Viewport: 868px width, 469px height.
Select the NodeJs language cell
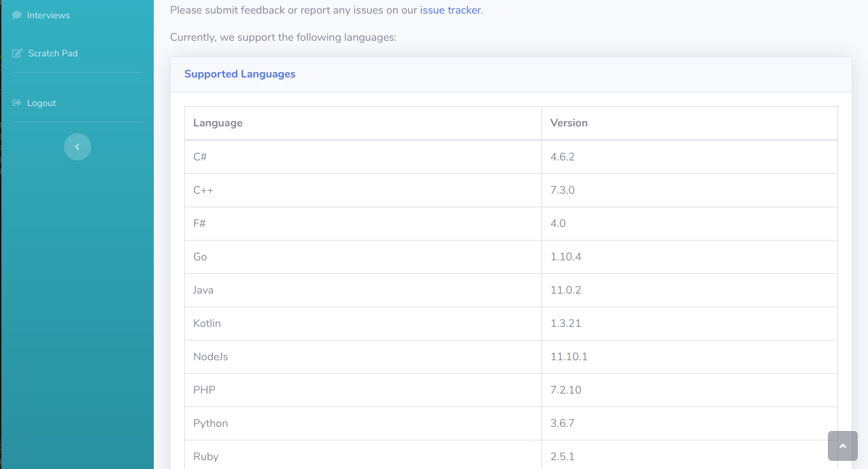(363, 357)
